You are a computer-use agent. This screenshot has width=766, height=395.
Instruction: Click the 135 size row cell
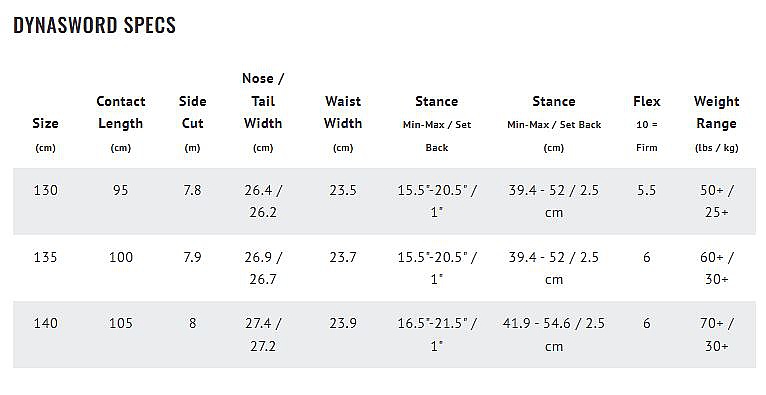point(45,257)
